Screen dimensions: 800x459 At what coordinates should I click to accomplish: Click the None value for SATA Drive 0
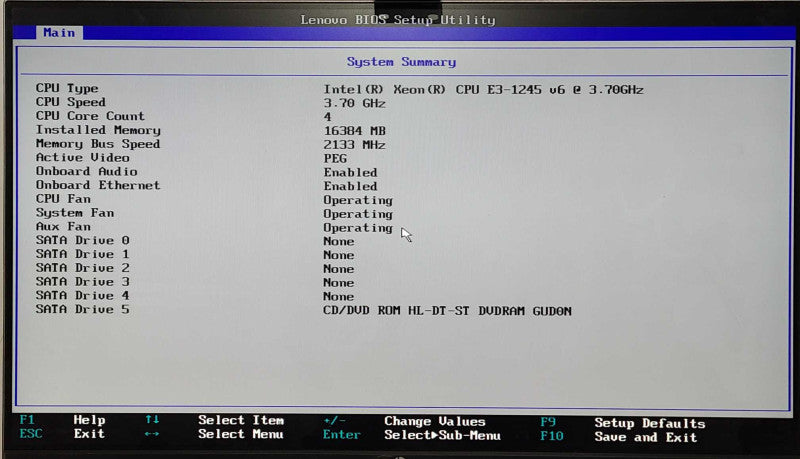339,241
